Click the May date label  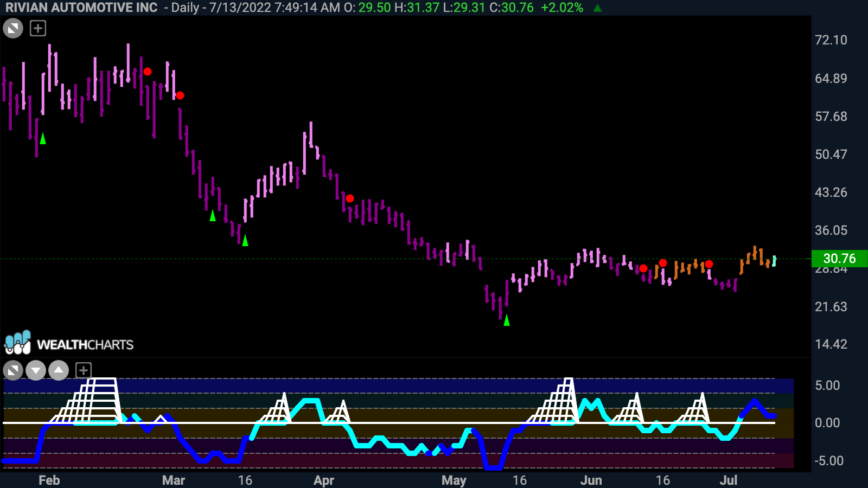click(454, 480)
